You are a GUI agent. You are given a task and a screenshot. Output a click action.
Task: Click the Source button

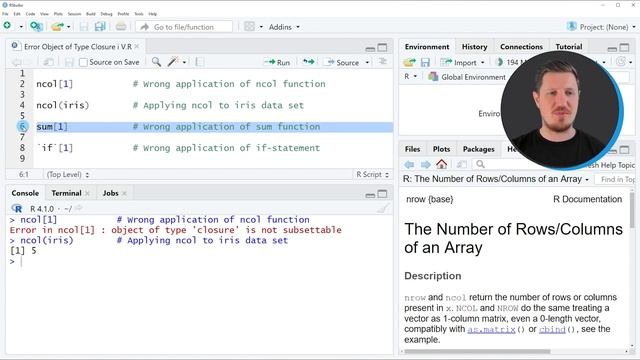pyautogui.click(x=342, y=62)
